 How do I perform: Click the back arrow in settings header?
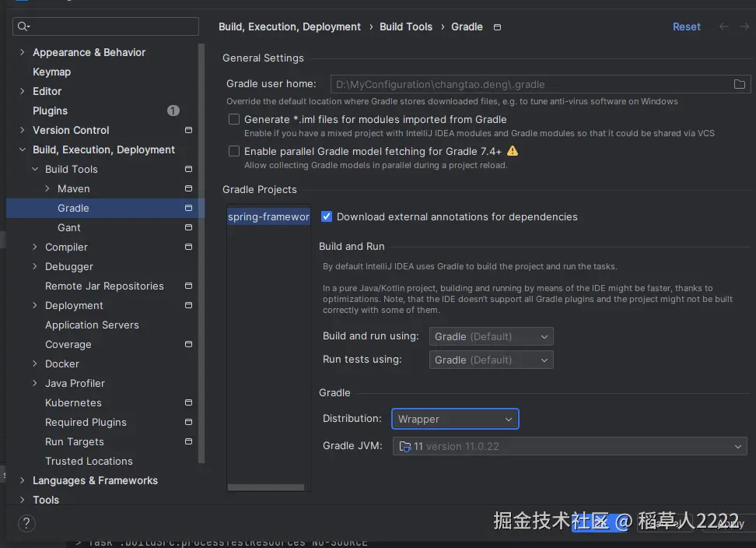point(723,26)
